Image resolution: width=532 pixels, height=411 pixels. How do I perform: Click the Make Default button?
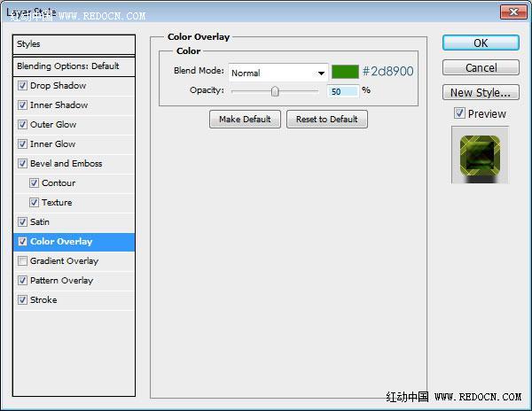245,120
